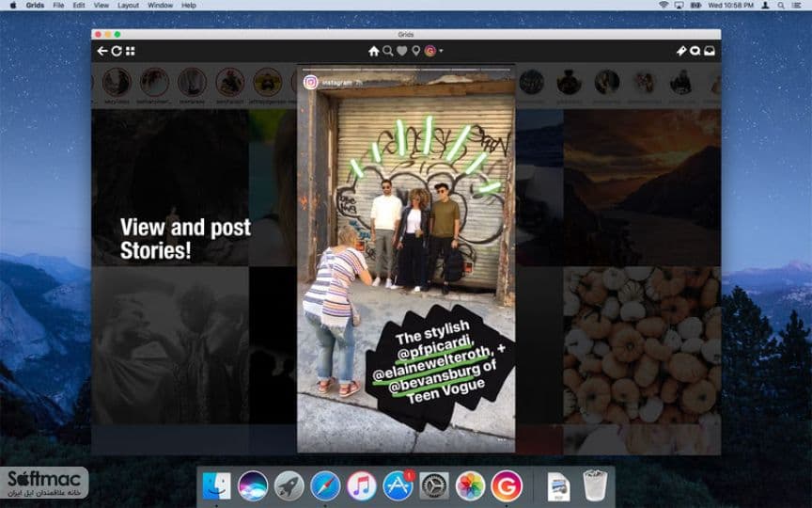The width and height of the screenshot is (812, 508).
Task: Go back with the left arrow icon
Action: click(x=102, y=51)
